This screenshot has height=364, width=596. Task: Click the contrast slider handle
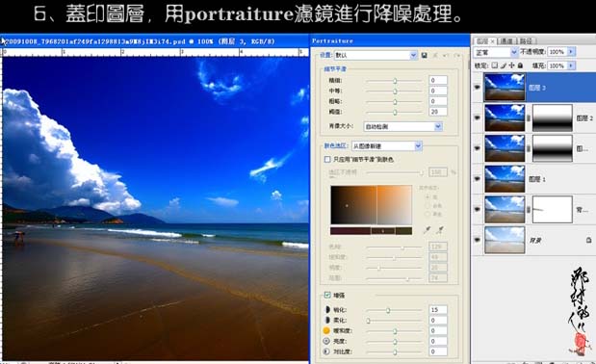point(395,352)
